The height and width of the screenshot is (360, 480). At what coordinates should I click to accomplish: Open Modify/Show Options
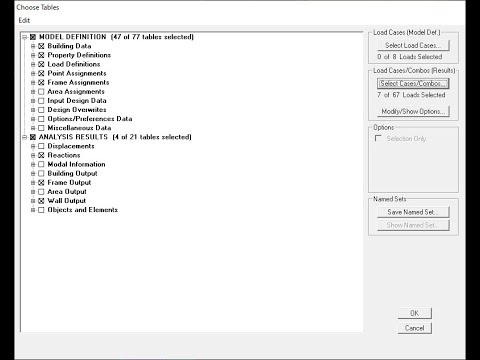pyautogui.click(x=413, y=111)
